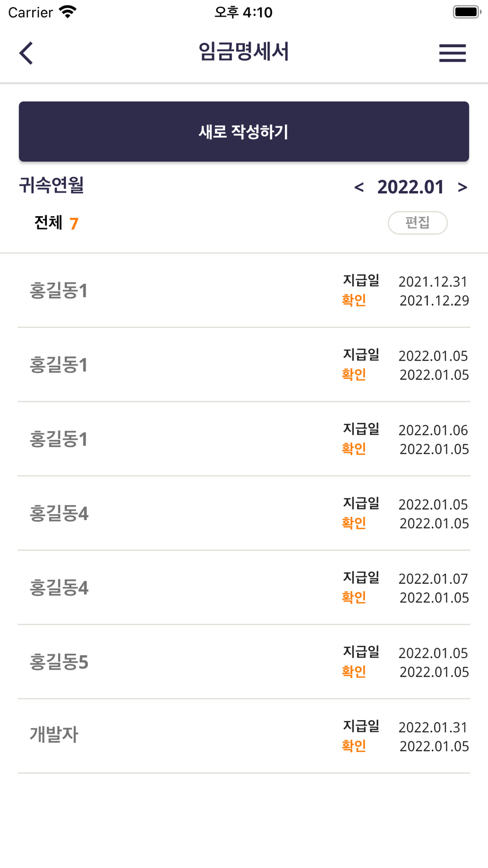Open the 홍길동5 pay statement
The height and width of the screenshot is (868, 488).
tap(244, 662)
